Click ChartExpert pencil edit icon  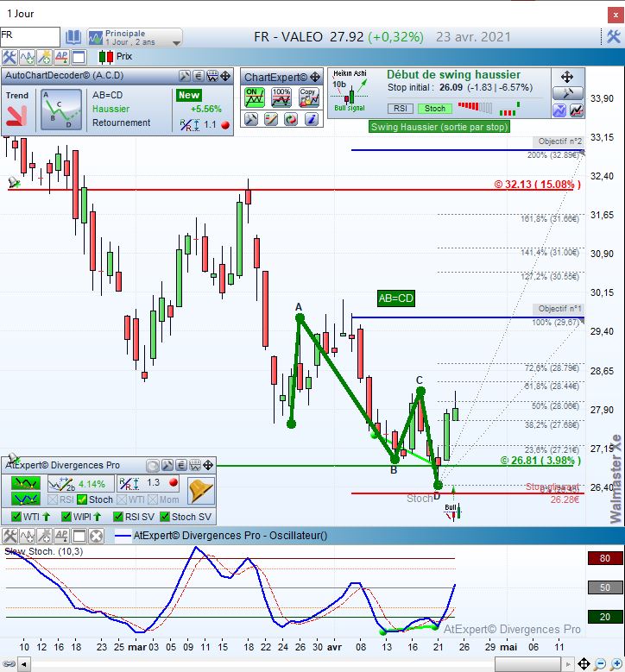tap(271, 119)
